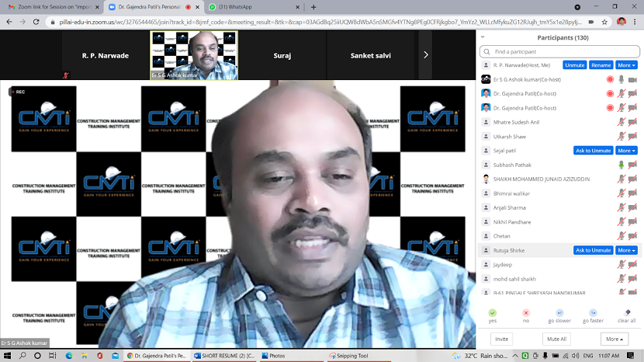Image resolution: width=644 pixels, height=362 pixels.
Task: Click the yes reaction icon
Action: tap(493, 313)
